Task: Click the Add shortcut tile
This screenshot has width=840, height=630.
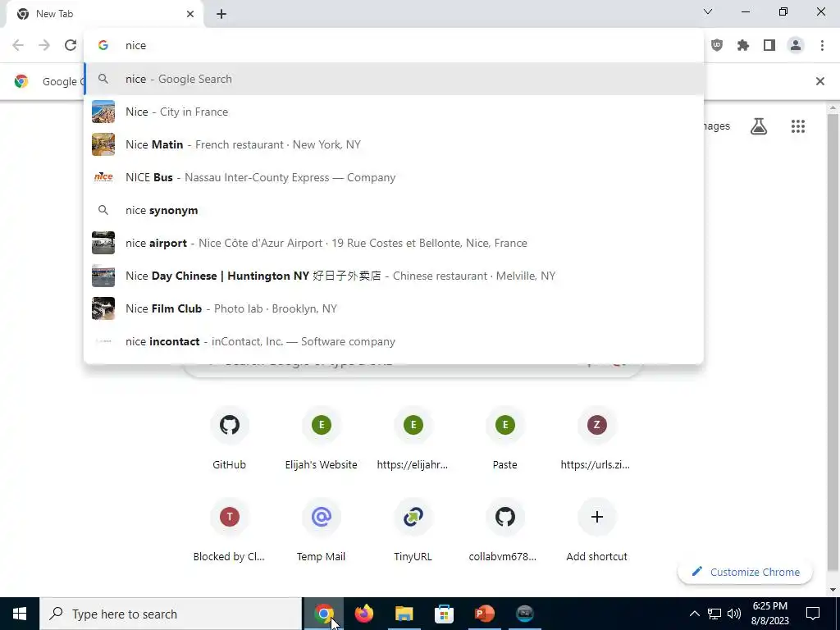Action: (x=596, y=531)
